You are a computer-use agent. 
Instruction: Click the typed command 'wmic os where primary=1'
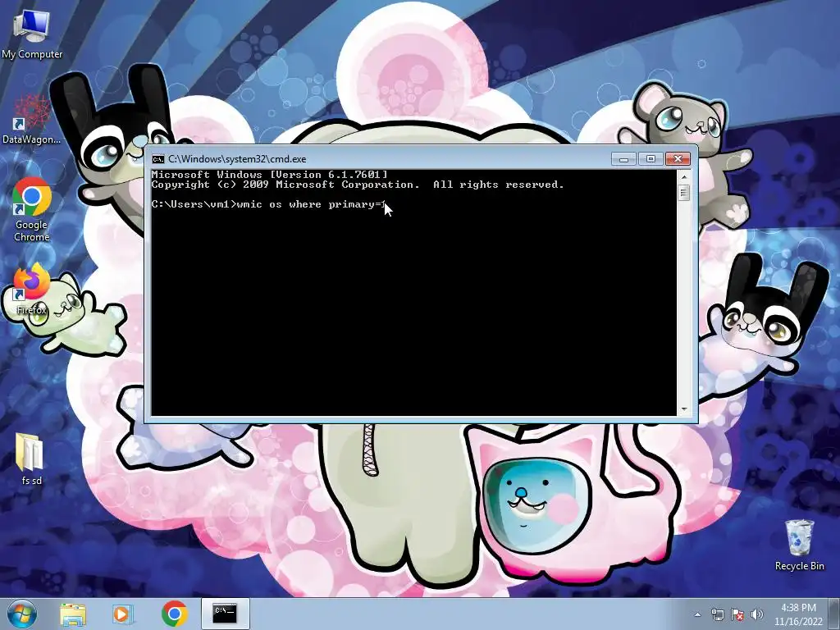click(311, 204)
